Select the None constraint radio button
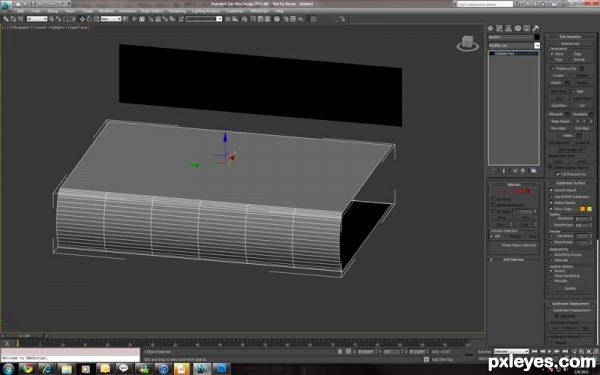This screenshot has width=600, height=375. [551, 54]
